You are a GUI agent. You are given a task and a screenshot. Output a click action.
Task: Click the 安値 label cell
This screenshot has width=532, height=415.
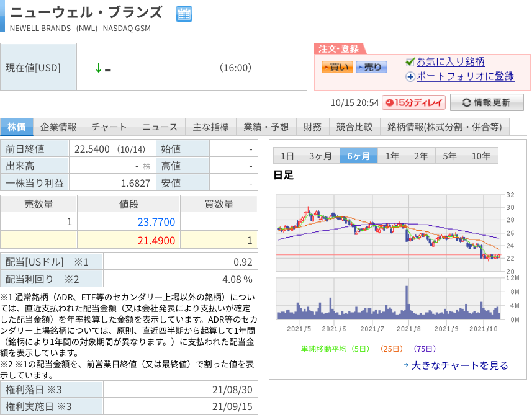(x=183, y=183)
